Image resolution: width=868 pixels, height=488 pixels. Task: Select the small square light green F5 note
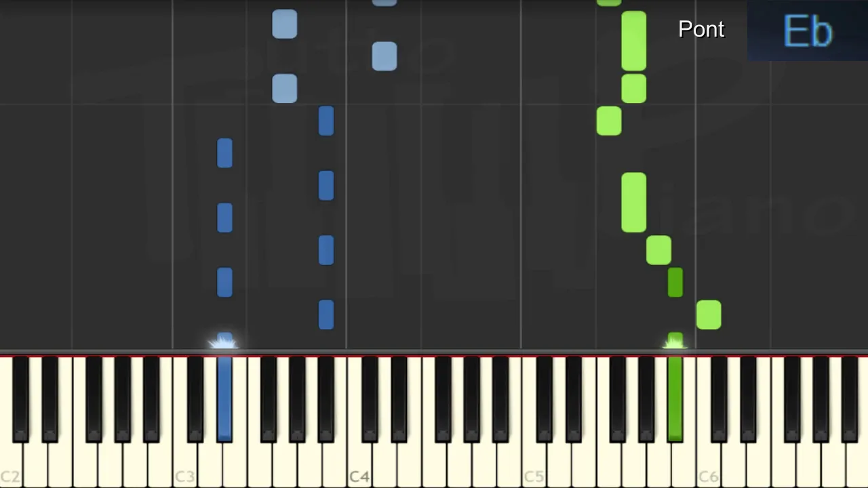click(x=609, y=121)
